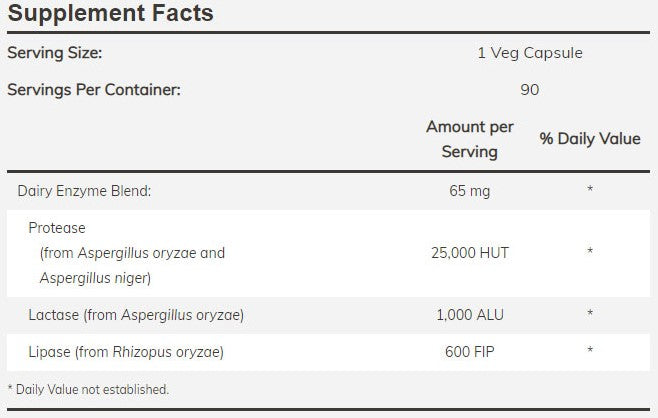
Task: Click the 65 mg amount
Action: click(x=469, y=189)
